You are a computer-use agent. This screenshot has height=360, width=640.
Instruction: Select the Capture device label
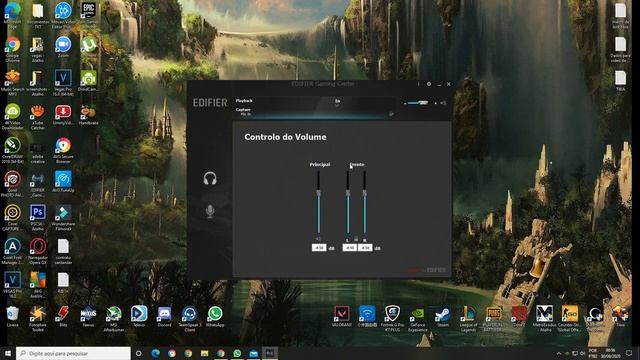pos(243,109)
